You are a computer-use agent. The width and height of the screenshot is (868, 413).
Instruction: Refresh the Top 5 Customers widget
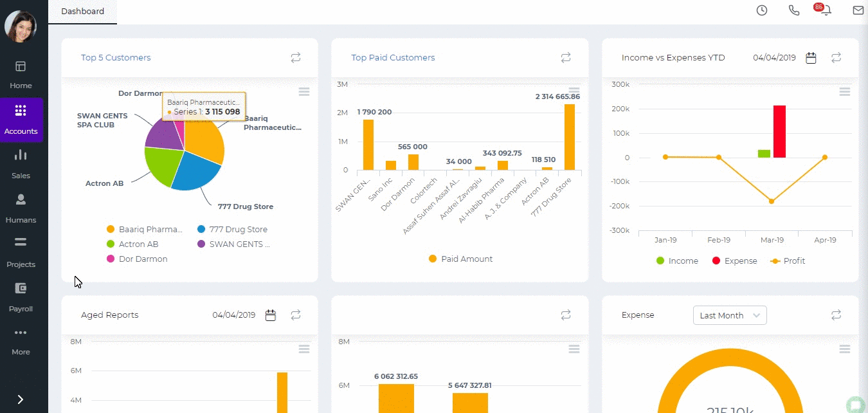(296, 58)
